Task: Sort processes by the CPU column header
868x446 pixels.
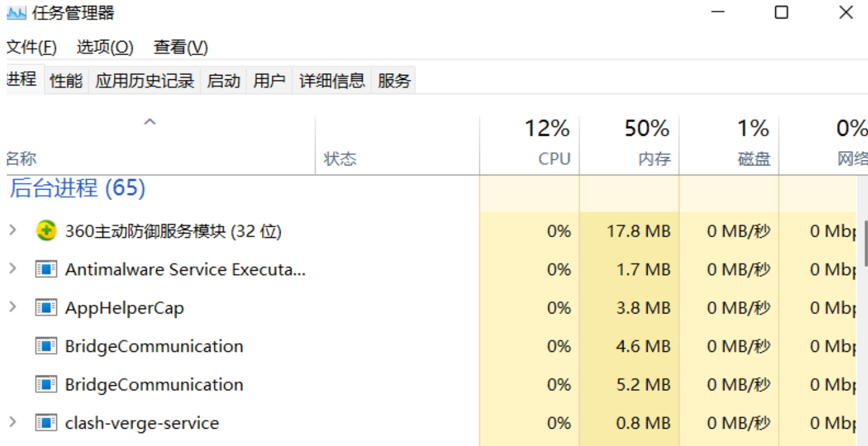Action: (529, 145)
